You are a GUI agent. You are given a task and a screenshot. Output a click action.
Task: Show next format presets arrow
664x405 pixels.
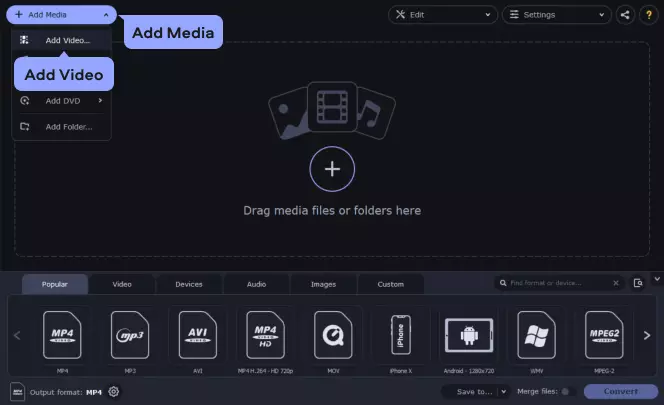pyautogui.click(x=647, y=336)
